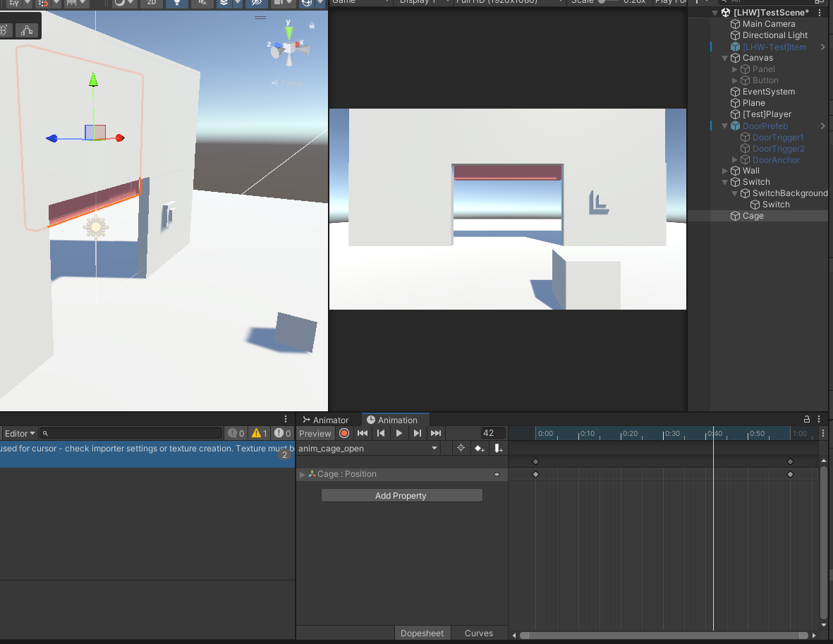
Task: Toggle scene lighting bulb button
Action: point(177,3)
